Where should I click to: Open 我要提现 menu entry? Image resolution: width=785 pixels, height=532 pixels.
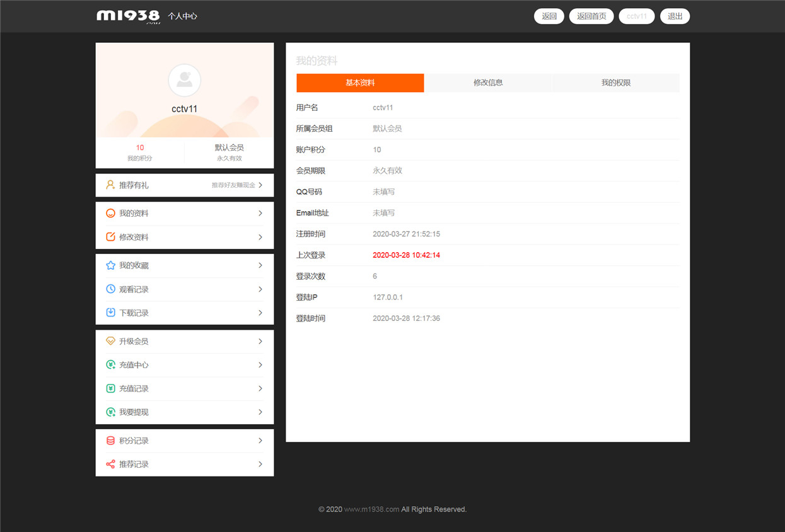[185, 412]
